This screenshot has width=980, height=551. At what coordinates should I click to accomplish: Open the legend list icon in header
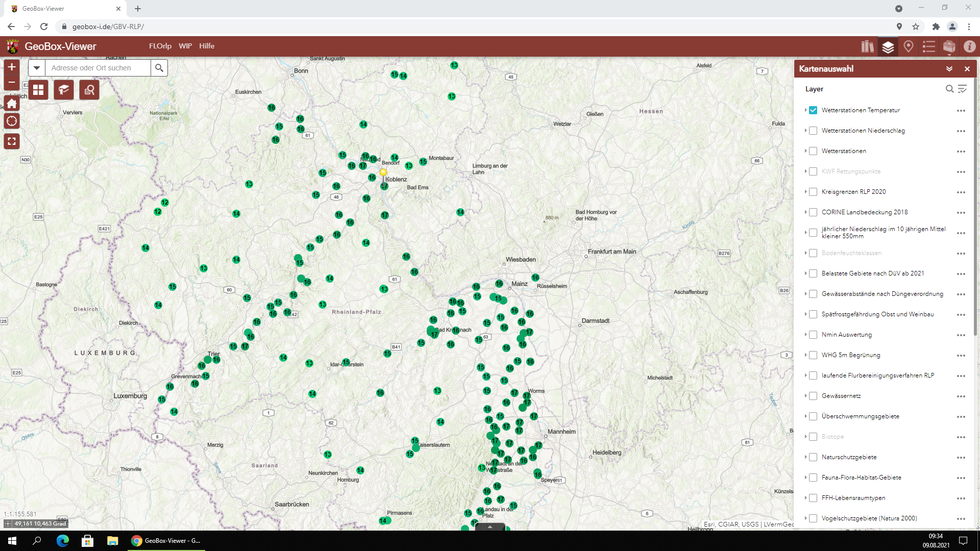pyautogui.click(x=929, y=47)
